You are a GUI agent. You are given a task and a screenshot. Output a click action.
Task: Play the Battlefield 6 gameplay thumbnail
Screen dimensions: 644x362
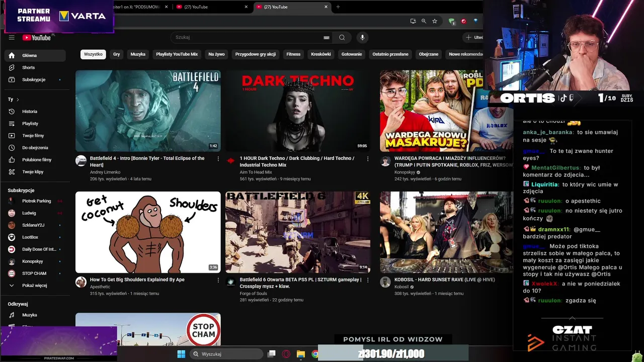point(298,232)
